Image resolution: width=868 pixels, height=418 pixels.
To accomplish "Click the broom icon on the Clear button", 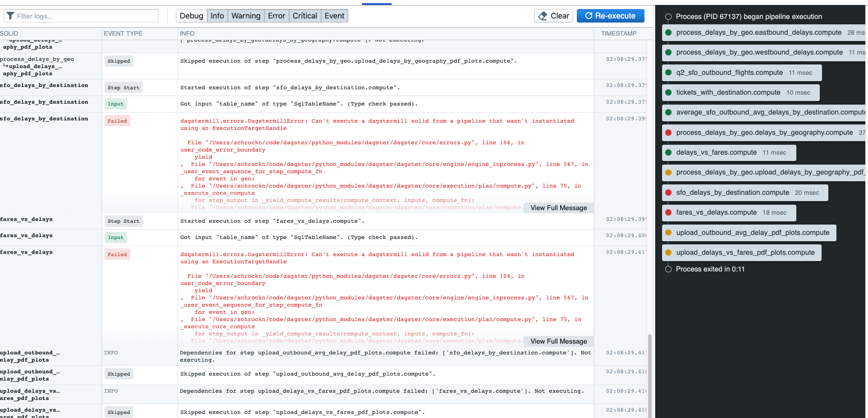I will [542, 16].
